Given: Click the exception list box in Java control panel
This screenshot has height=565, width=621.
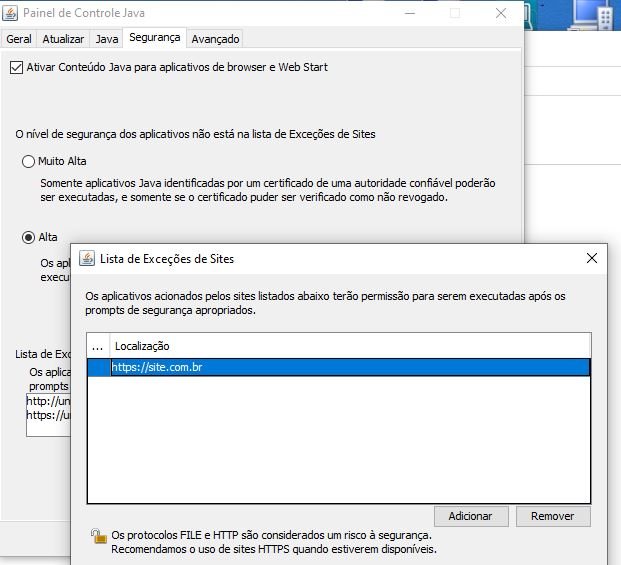Looking at the screenshot, I should (48, 415).
